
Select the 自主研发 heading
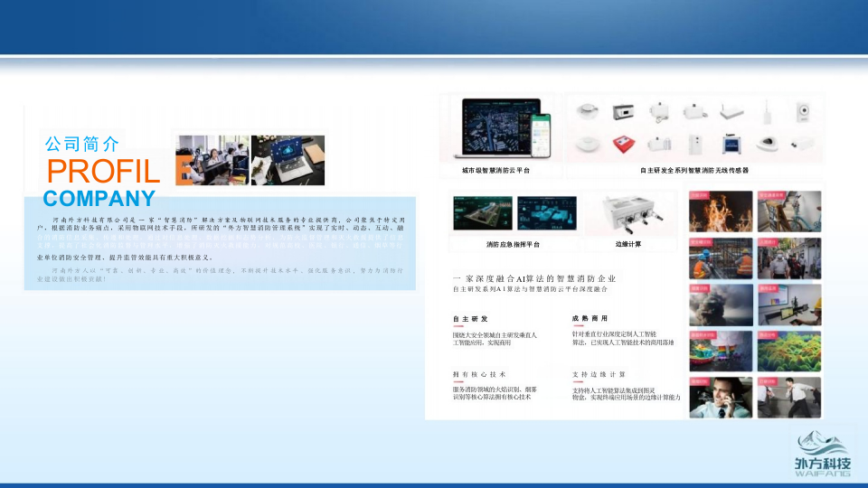470,319
